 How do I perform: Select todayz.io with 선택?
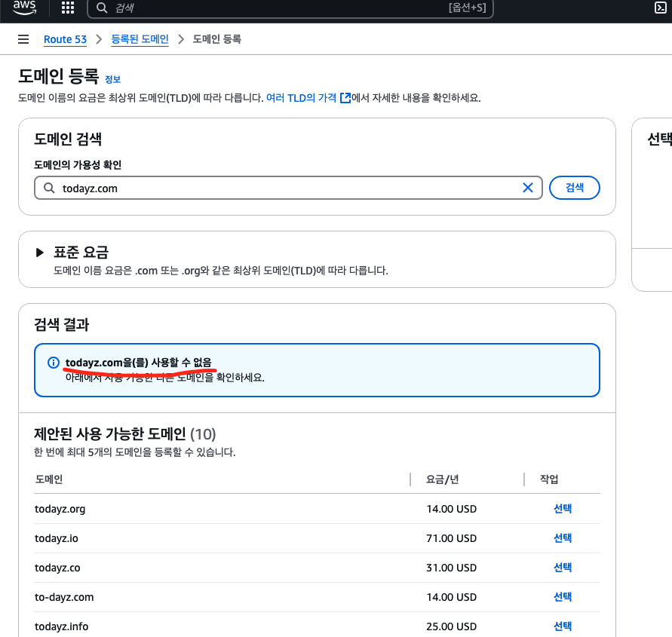(563, 538)
